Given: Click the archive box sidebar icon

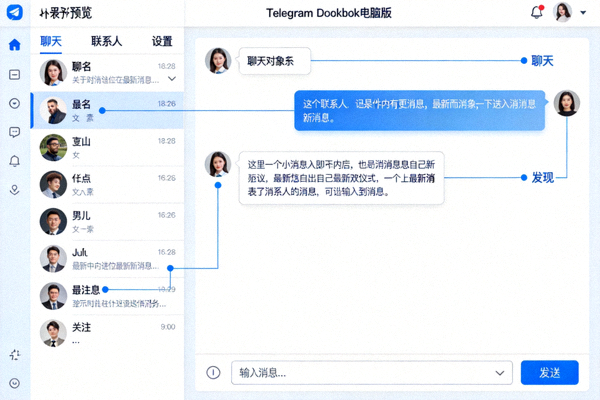Looking at the screenshot, I should point(15,74).
